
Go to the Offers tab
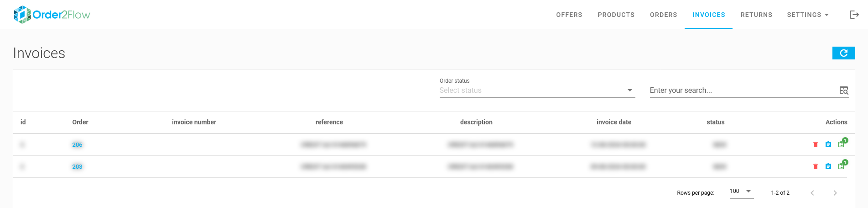click(569, 15)
